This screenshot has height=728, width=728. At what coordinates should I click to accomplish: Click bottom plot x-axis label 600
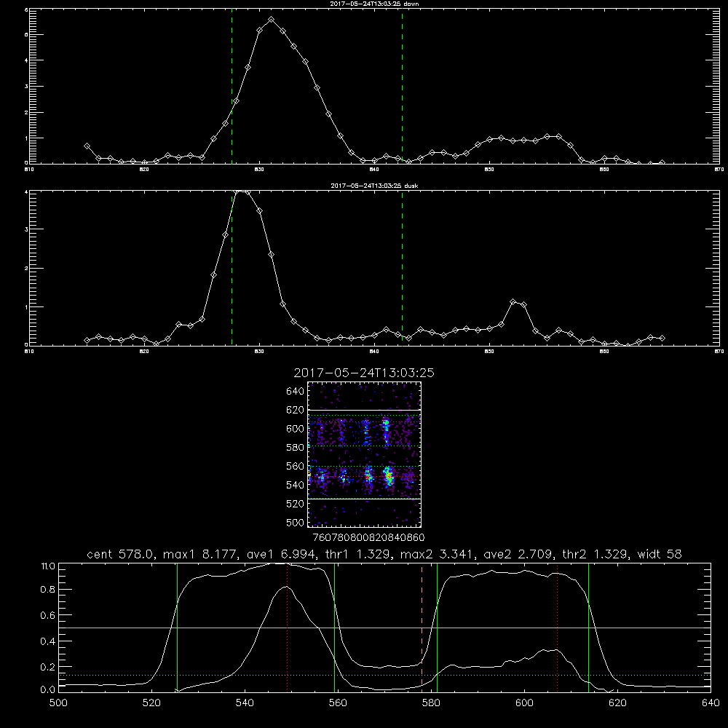click(x=524, y=703)
